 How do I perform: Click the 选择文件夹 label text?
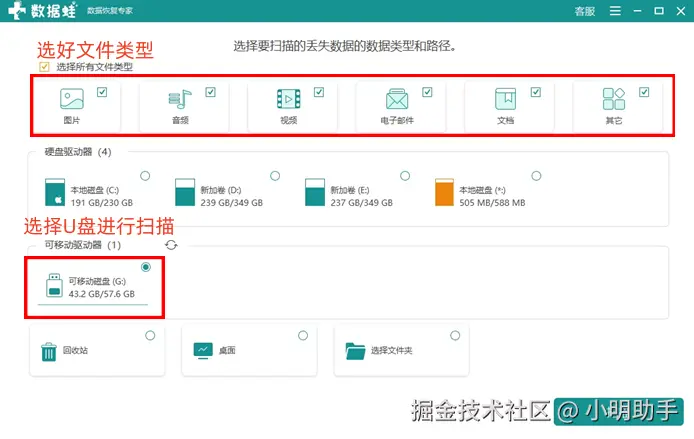tap(391, 350)
